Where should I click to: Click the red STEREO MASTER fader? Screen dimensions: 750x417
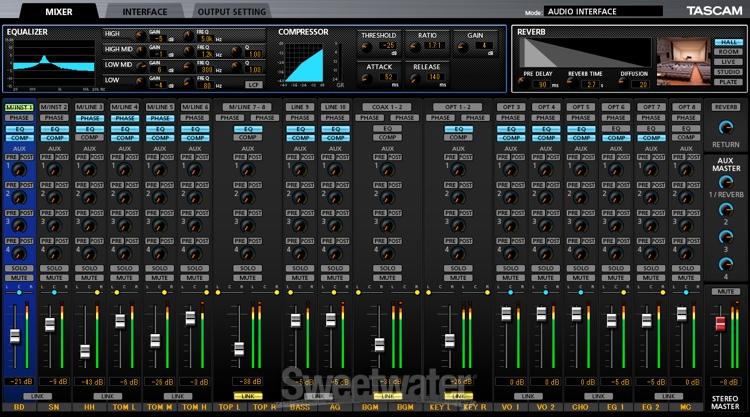[720, 324]
